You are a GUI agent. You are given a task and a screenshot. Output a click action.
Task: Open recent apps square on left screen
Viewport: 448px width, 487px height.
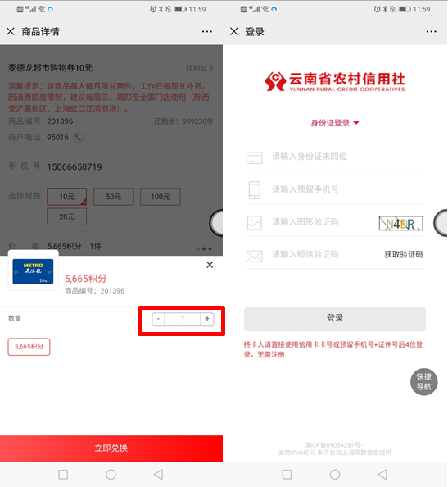[63, 474]
